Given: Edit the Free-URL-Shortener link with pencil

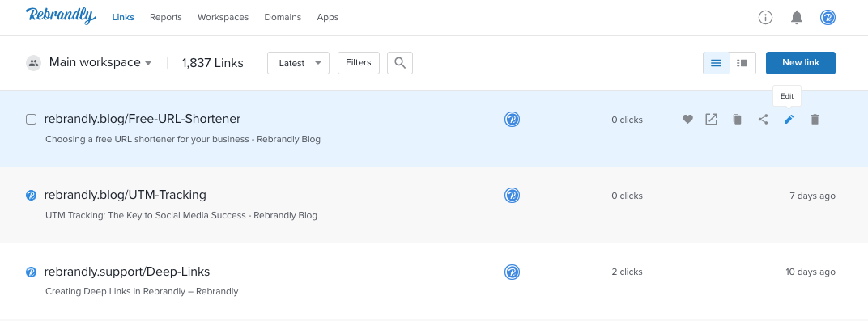Looking at the screenshot, I should click(x=789, y=120).
